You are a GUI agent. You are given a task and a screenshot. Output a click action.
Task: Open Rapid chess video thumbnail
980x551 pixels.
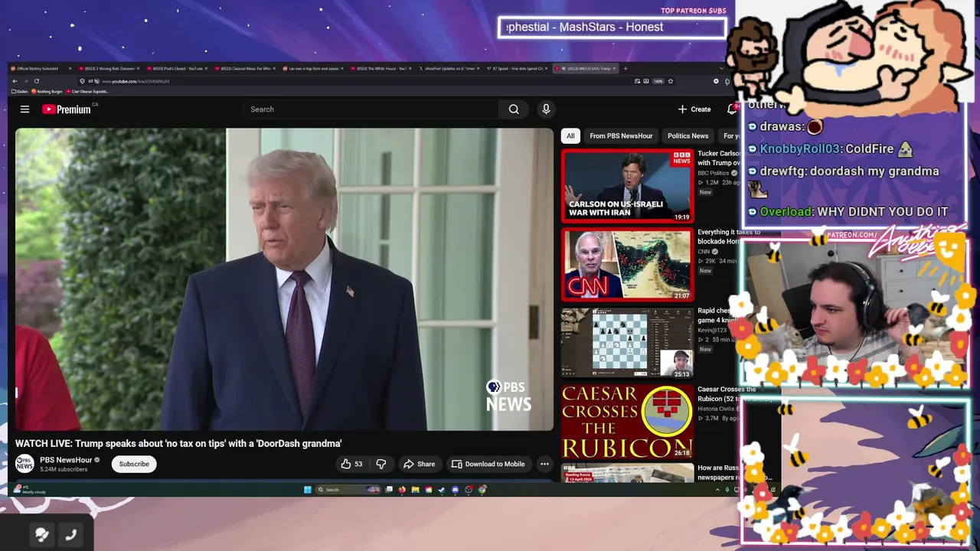pos(628,343)
